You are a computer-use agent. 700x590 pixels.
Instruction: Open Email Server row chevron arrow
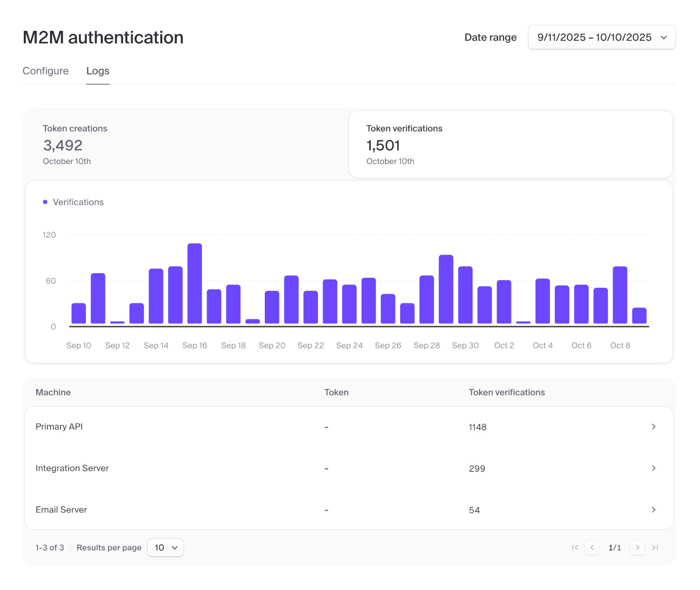653,509
